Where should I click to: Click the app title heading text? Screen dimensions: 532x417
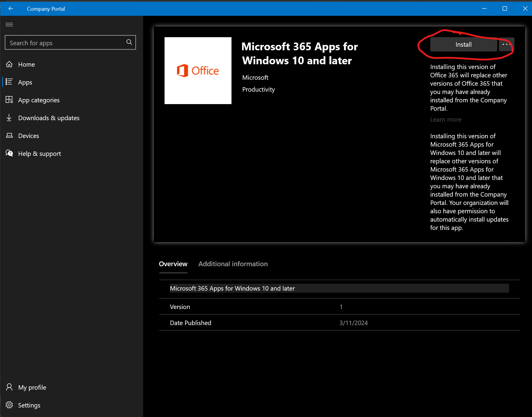[x=300, y=54]
